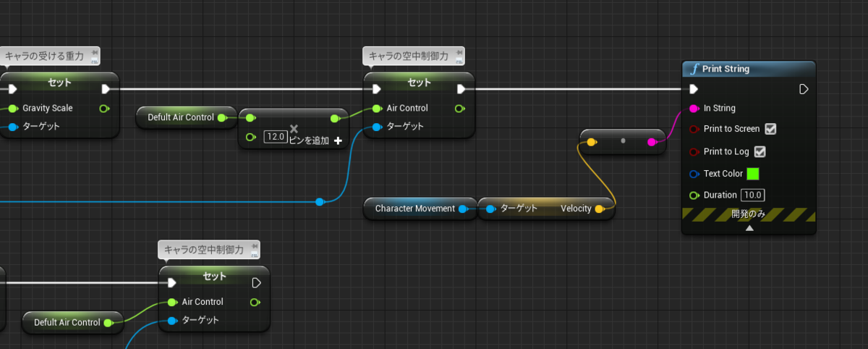Image resolution: width=868 pixels, height=349 pixels.
Task: Select the top Air Control セット node title
Action: tap(420, 82)
